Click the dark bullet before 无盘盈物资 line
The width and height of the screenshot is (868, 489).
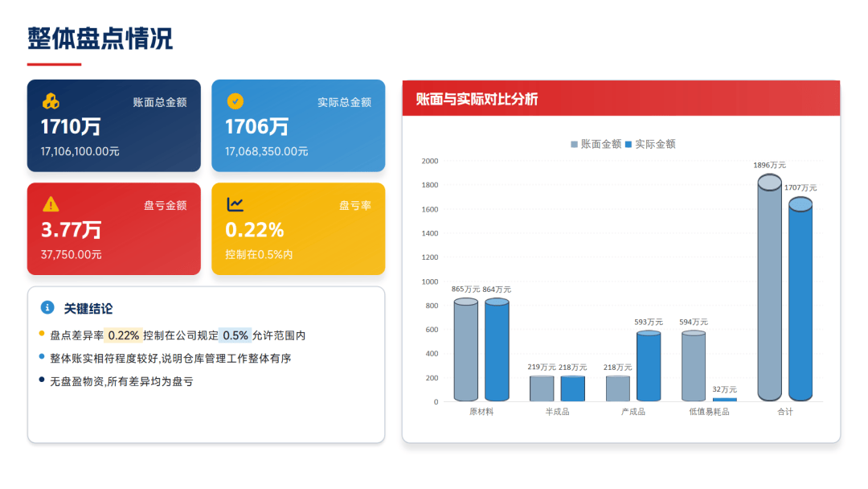point(42,380)
